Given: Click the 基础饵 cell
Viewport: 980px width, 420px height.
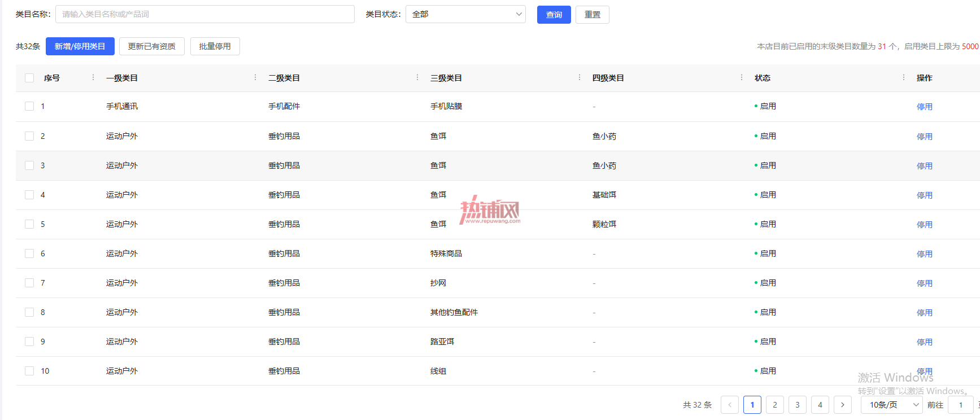Looking at the screenshot, I should [x=604, y=195].
